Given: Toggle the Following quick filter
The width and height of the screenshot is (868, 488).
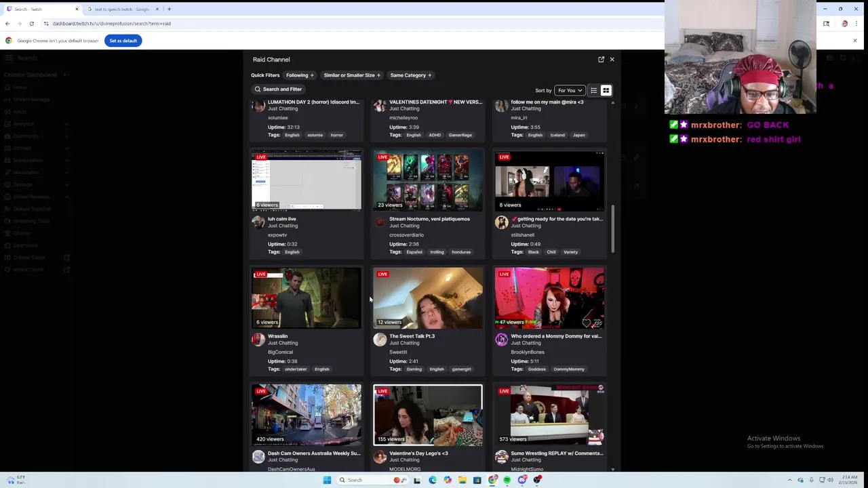Looking at the screenshot, I should 300,75.
